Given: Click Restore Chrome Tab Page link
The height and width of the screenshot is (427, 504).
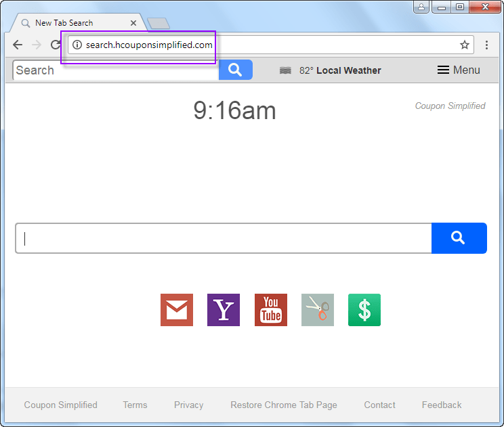Looking at the screenshot, I should coord(284,405).
